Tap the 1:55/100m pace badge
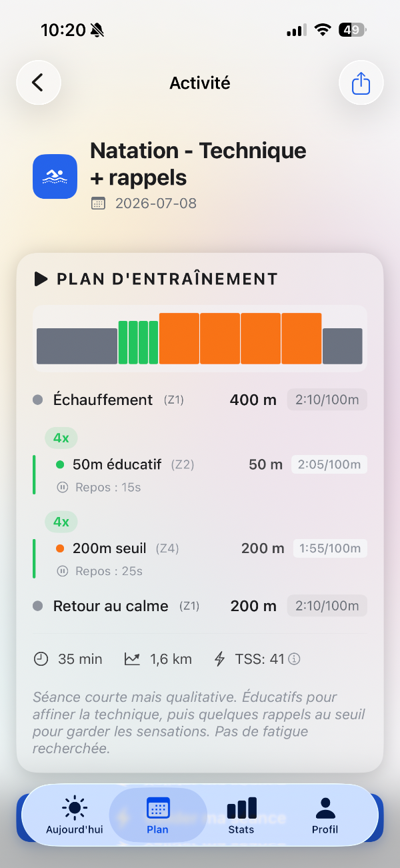 (x=330, y=548)
